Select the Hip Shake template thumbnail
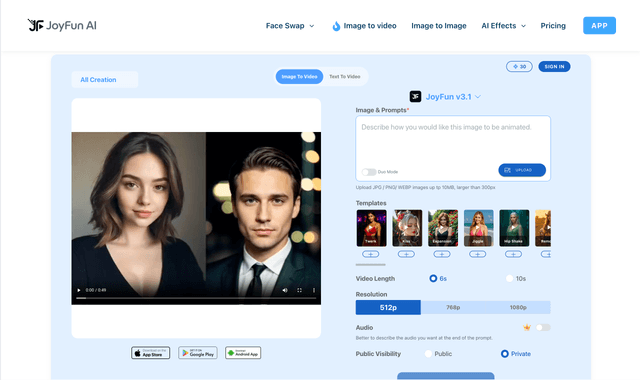 [x=514, y=228]
